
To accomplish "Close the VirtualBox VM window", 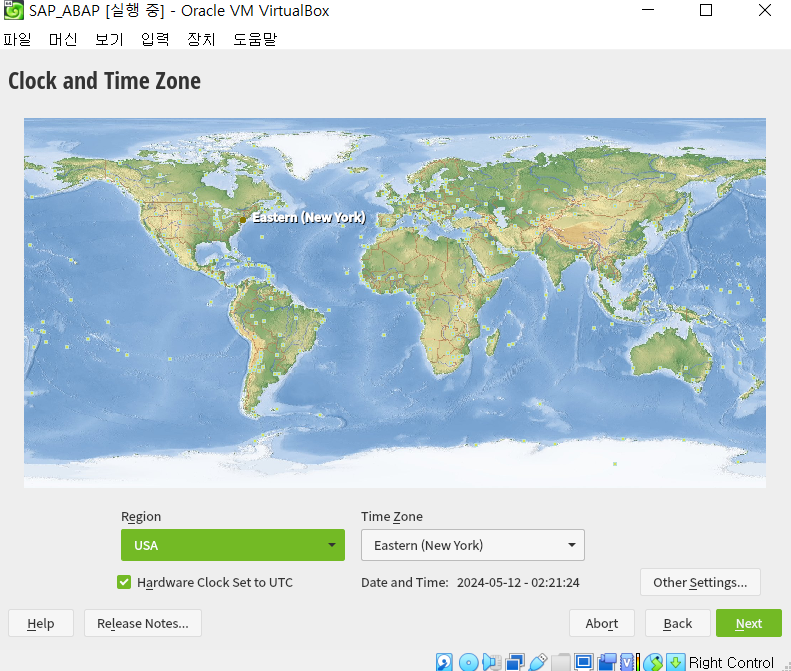I will [765, 10].
